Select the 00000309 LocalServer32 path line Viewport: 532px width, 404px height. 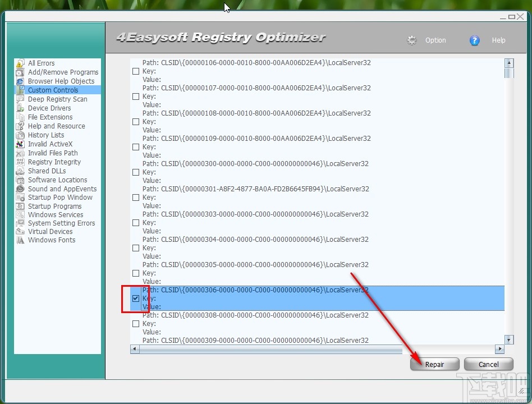click(x=255, y=340)
